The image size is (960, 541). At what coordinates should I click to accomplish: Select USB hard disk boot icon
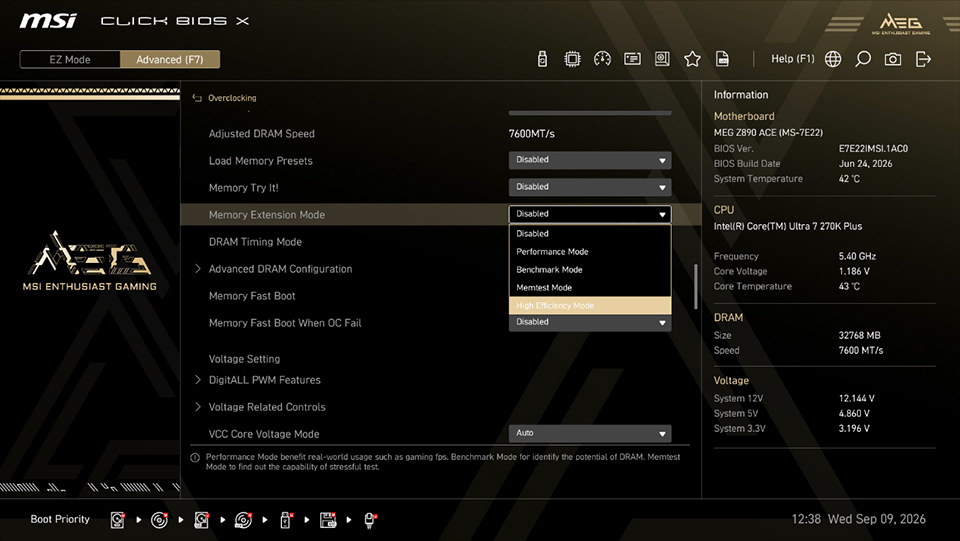(201, 520)
